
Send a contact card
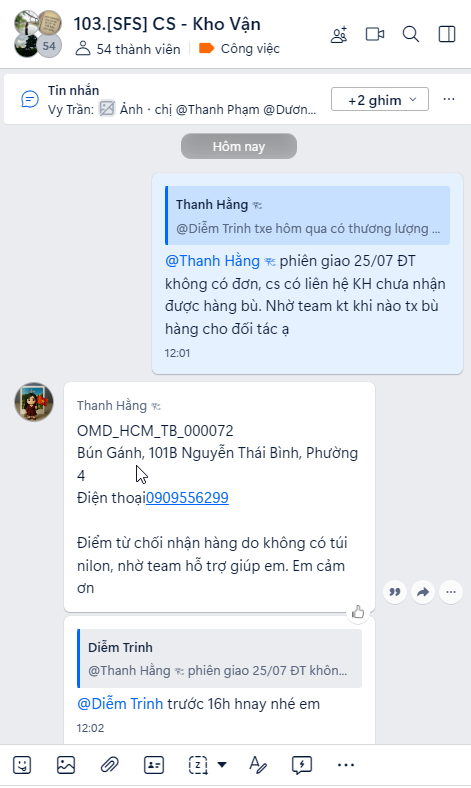pos(154,765)
